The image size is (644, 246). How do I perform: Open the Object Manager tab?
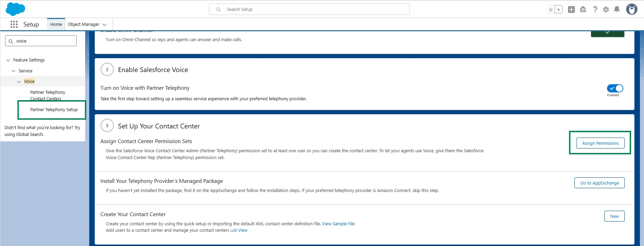click(83, 24)
